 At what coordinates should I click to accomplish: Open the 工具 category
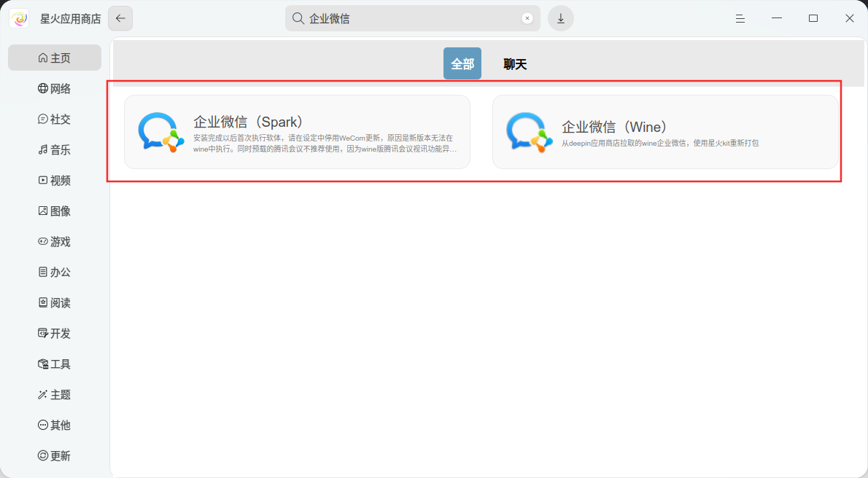(x=54, y=364)
